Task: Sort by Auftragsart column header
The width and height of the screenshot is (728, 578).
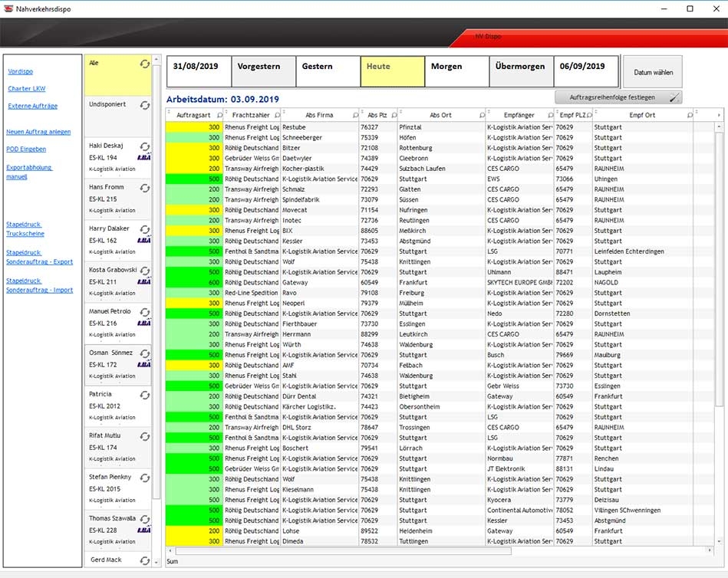Action: pos(193,115)
